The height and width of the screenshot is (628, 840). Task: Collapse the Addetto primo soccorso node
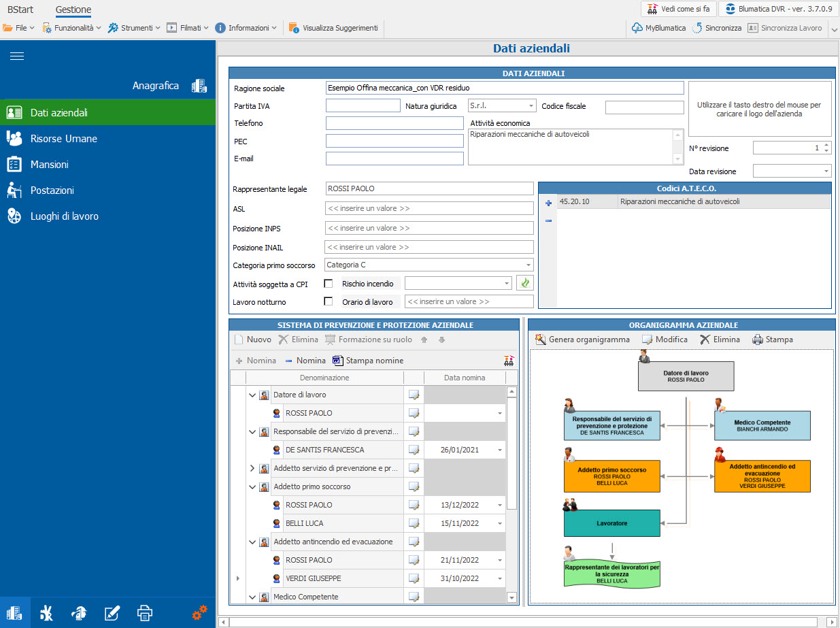pyautogui.click(x=252, y=486)
